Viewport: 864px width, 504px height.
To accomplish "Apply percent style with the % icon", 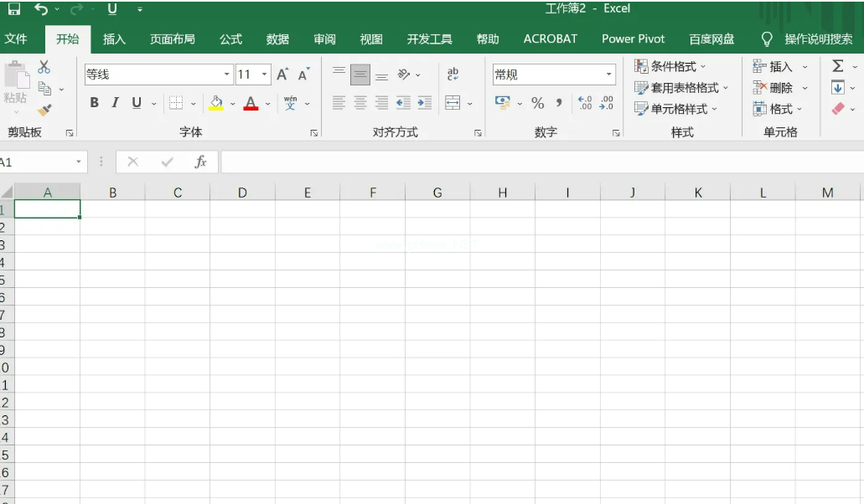I will pos(538,103).
